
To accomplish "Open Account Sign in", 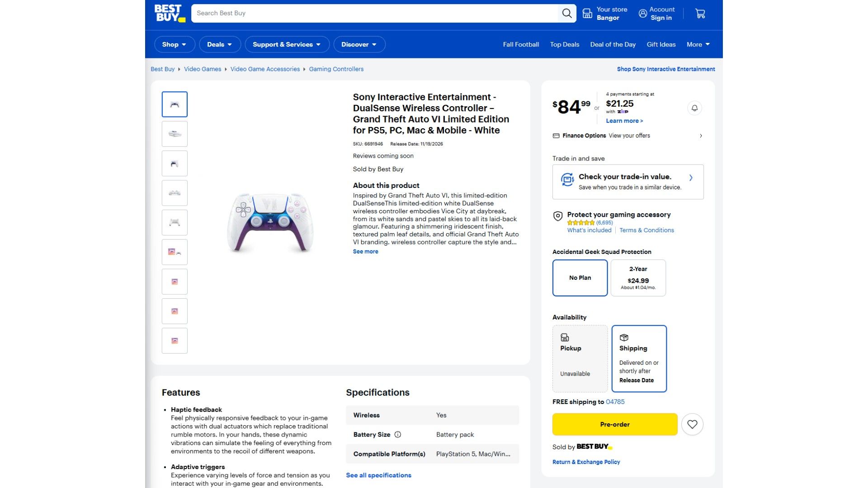I will (656, 14).
